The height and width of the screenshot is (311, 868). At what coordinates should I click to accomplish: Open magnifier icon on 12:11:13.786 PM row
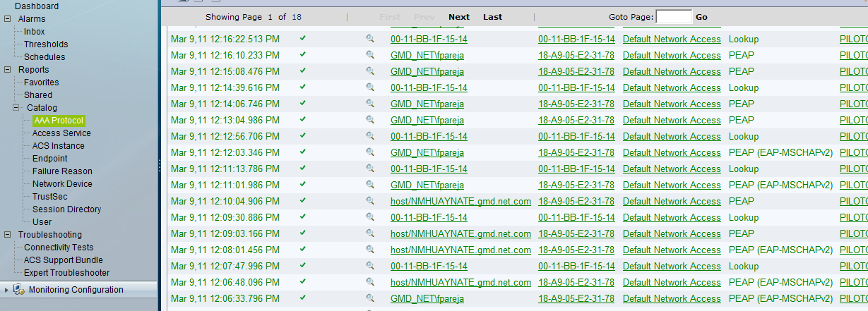coord(370,169)
